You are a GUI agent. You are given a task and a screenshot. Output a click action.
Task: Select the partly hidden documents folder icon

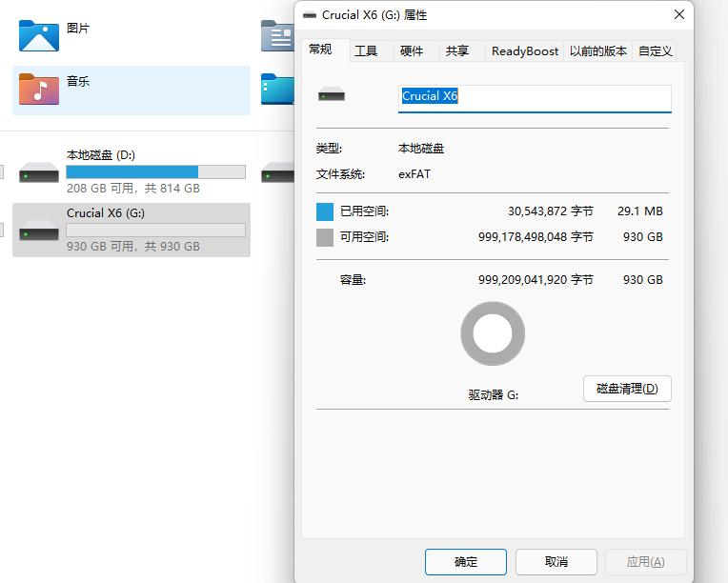277,36
